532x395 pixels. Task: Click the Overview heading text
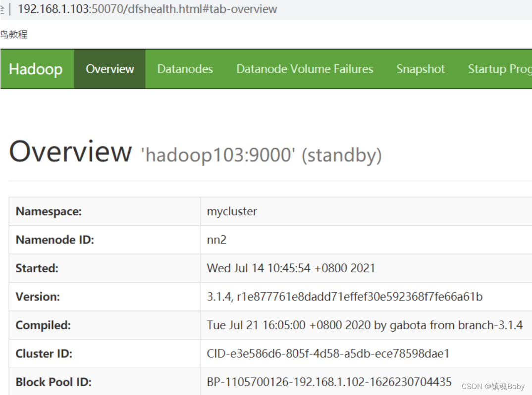point(70,151)
